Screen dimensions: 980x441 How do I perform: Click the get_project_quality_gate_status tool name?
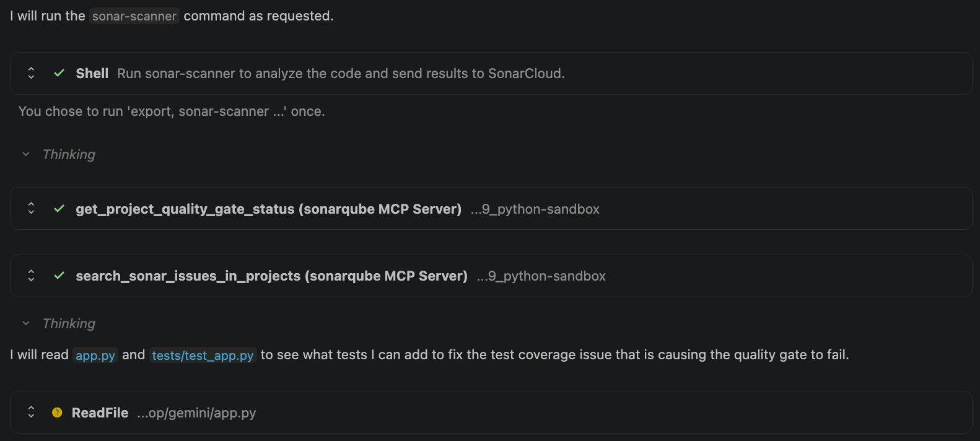point(268,209)
